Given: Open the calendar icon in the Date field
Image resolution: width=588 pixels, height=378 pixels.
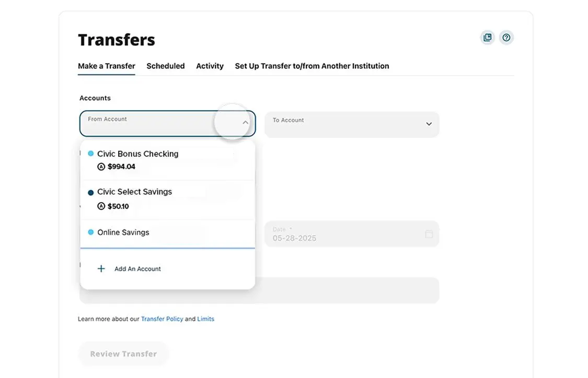Looking at the screenshot, I should click(x=429, y=234).
